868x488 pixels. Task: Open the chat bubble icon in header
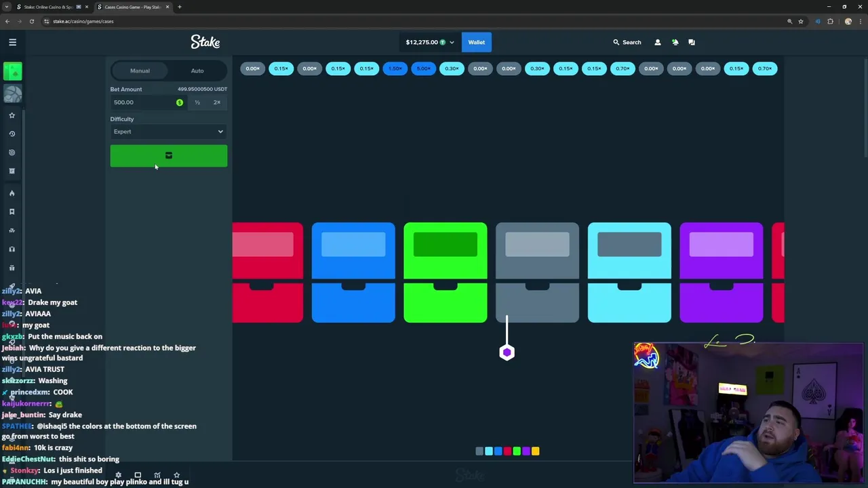[x=692, y=42]
